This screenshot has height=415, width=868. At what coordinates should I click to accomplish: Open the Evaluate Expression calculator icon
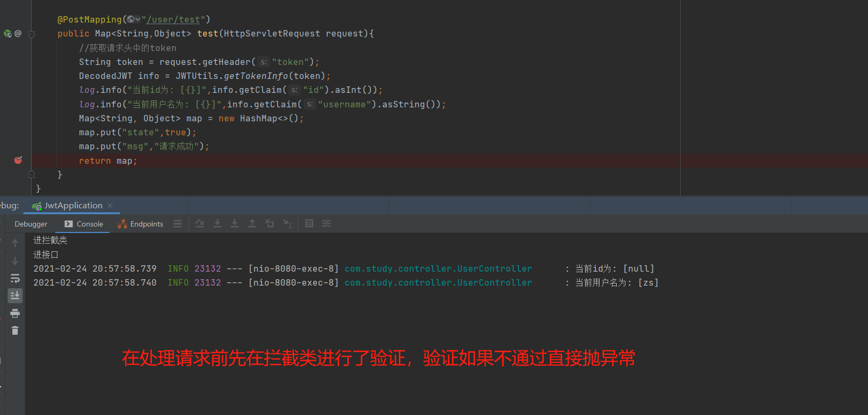point(309,224)
